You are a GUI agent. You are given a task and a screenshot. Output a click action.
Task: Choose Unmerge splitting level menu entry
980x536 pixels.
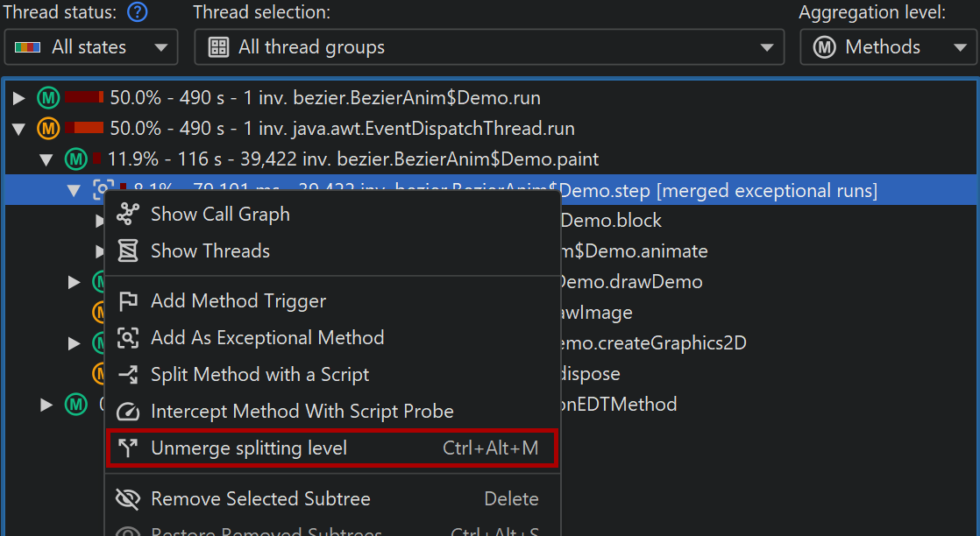coord(249,448)
